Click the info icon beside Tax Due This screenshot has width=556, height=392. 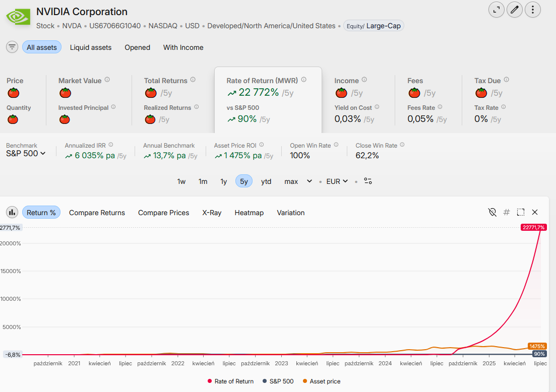pyautogui.click(x=507, y=80)
